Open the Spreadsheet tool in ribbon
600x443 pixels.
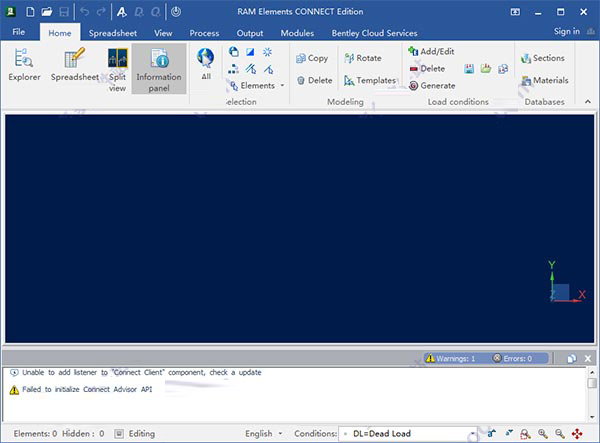tap(75, 65)
